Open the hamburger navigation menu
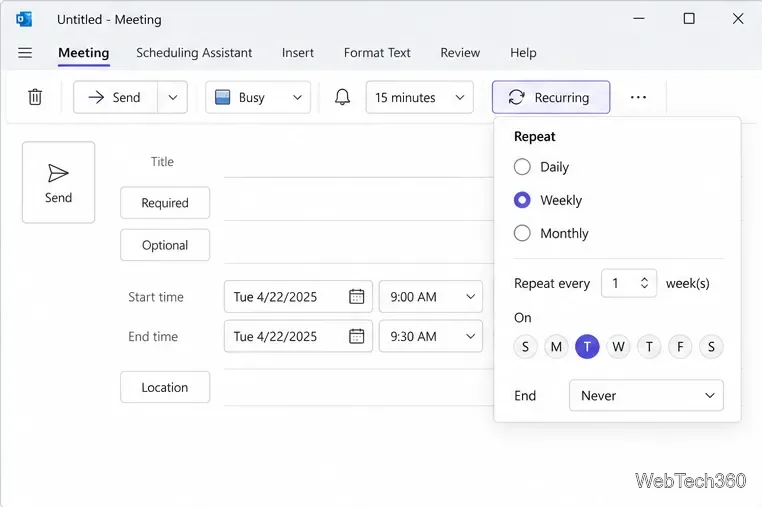Image resolution: width=762 pixels, height=507 pixels. click(x=25, y=52)
